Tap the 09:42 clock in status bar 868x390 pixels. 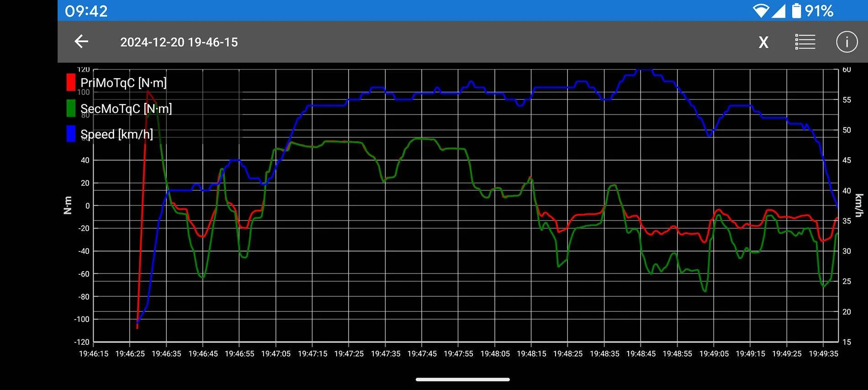pyautogui.click(x=86, y=11)
